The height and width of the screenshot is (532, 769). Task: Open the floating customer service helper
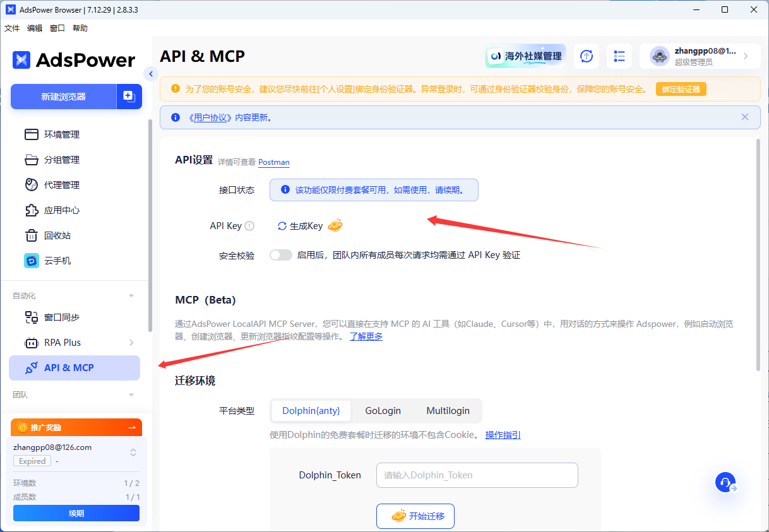[725, 482]
